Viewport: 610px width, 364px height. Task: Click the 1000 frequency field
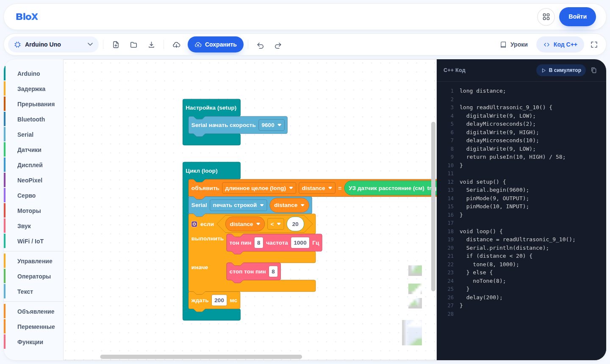pos(300,243)
